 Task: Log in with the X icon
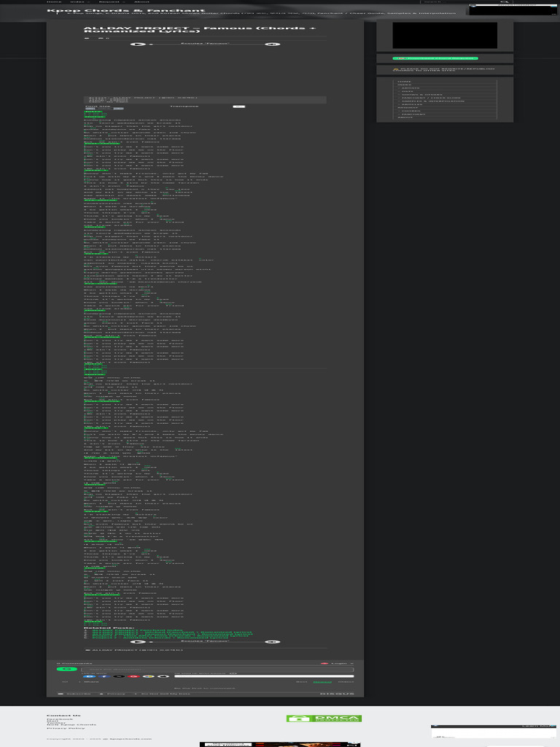point(119,676)
